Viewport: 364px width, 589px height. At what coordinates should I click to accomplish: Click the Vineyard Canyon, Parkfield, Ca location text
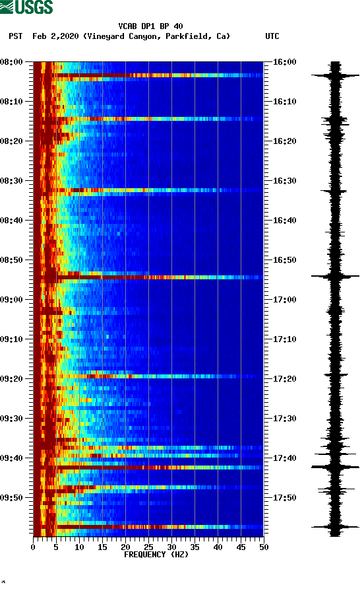[x=156, y=36]
